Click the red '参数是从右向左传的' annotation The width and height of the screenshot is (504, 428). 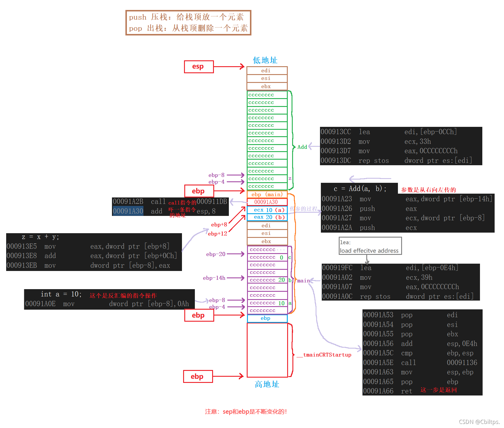click(x=428, y=190)
